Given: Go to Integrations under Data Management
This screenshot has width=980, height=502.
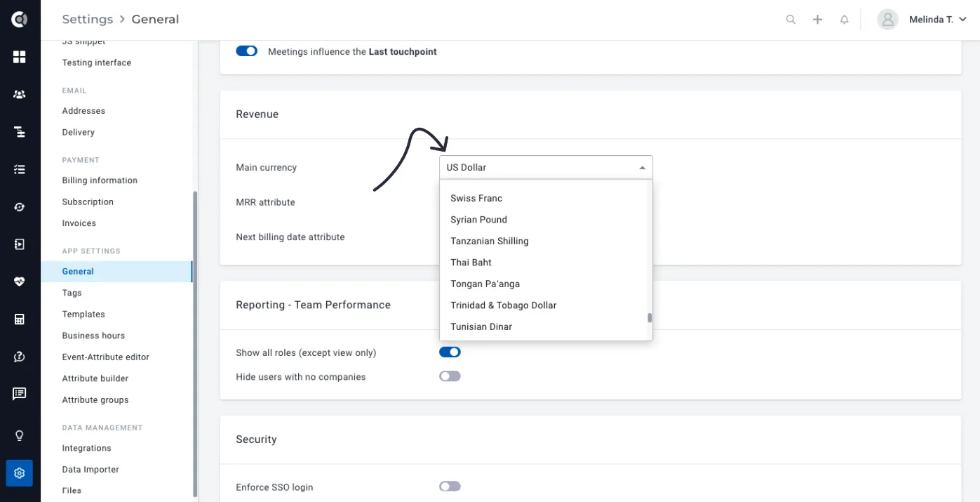Looking at the screenshot, I should coord(86,448).
